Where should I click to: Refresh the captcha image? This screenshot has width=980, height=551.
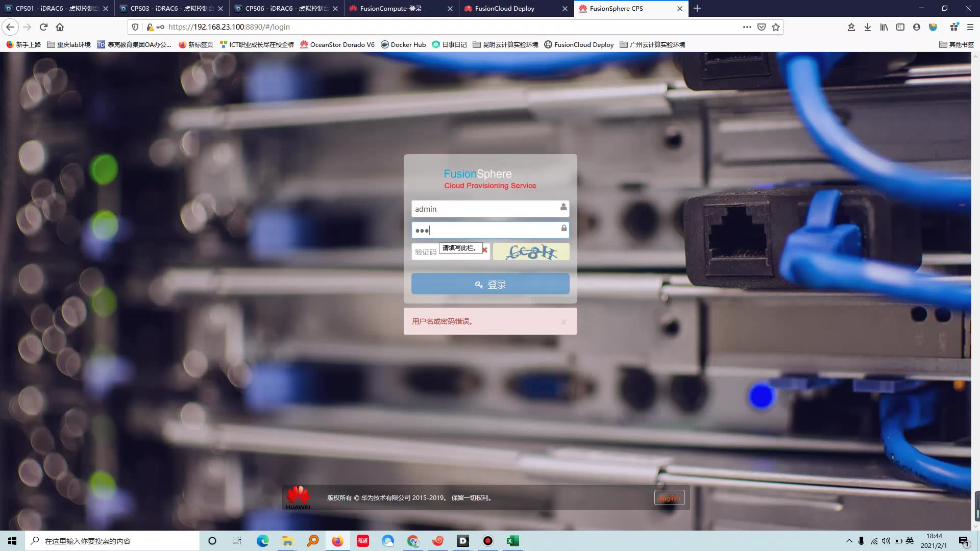[531, 252]
